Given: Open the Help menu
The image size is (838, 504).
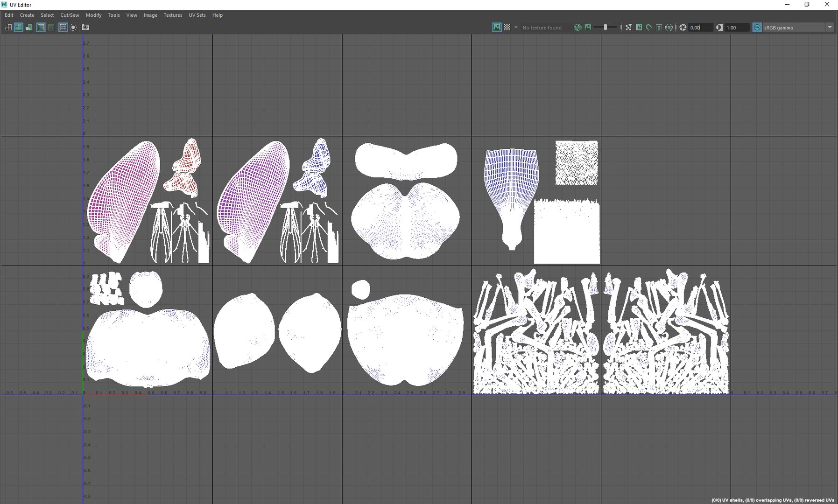Looking at the screenshot, I should tap(218, 15).
